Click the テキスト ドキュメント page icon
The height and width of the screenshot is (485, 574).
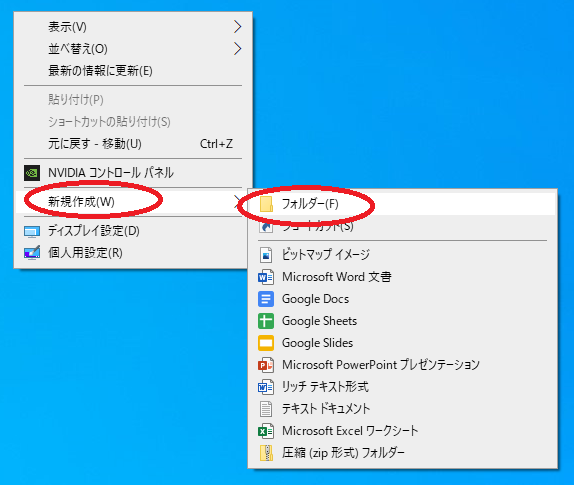click(x=266, y=409)
